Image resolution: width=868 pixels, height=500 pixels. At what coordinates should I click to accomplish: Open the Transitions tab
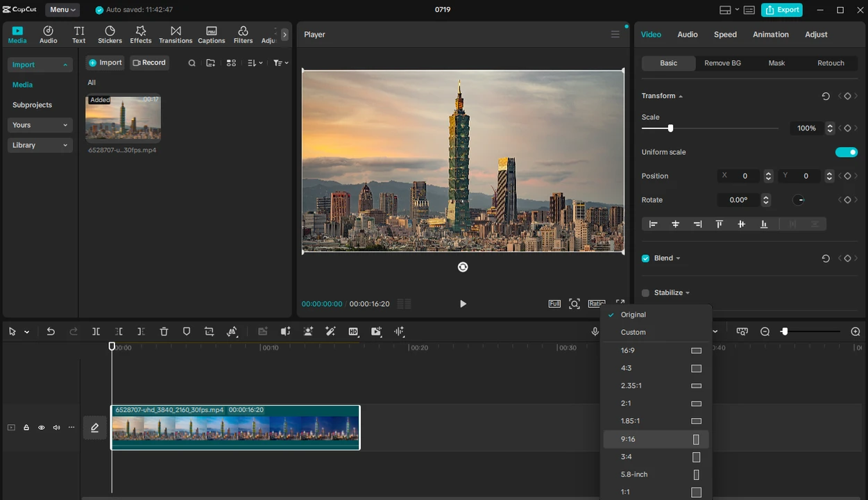176,35
